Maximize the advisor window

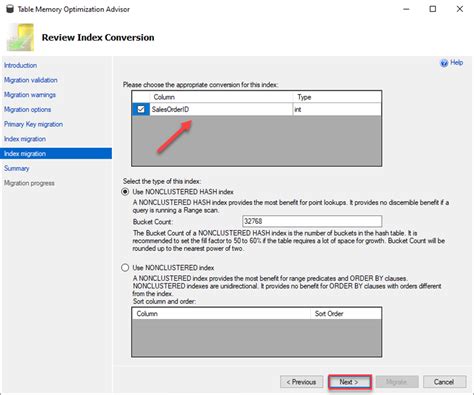click(433, 9)
